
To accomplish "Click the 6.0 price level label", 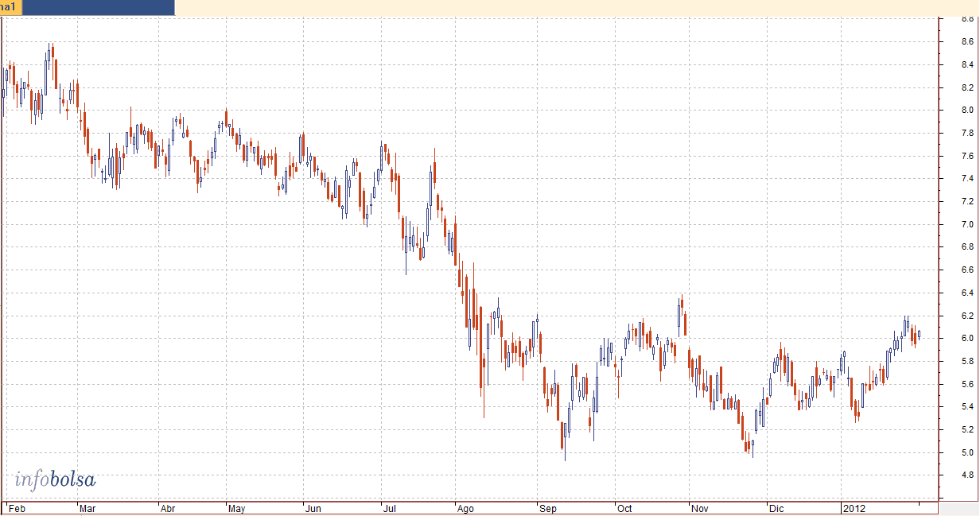I will pyautogui.click(x=968, y=339).
